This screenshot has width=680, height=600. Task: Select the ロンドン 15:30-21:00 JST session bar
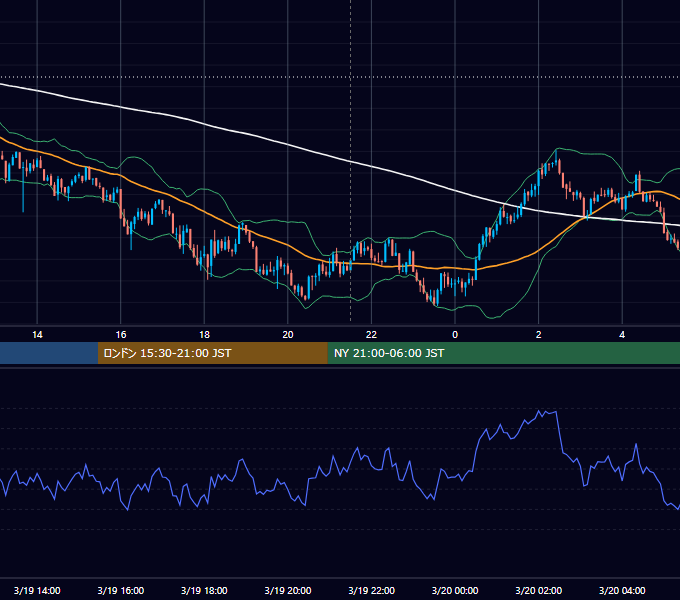[x=212, y=353]
